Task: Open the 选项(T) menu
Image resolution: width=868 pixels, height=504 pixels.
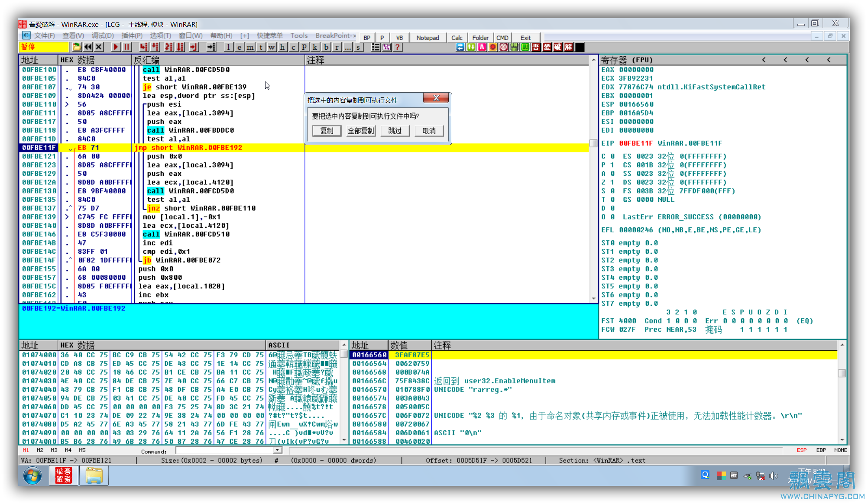Action: coord(161,36)
